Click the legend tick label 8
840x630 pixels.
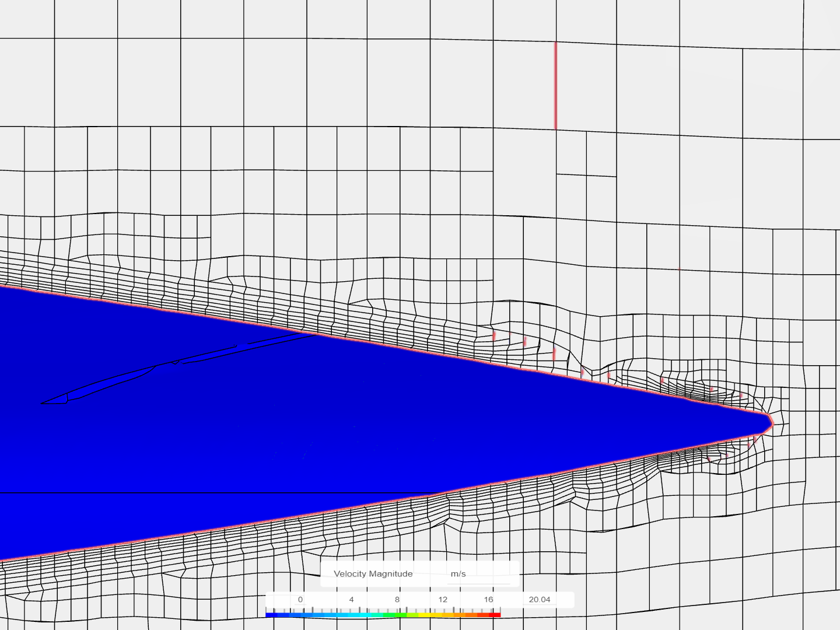tap(397, 600)
